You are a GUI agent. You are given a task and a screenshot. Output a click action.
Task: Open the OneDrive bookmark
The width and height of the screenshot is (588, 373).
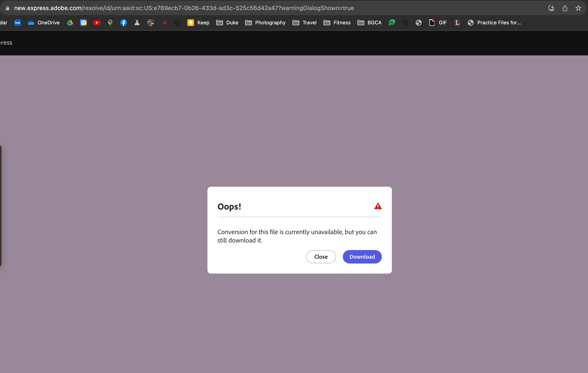click(x=44, y=22)
